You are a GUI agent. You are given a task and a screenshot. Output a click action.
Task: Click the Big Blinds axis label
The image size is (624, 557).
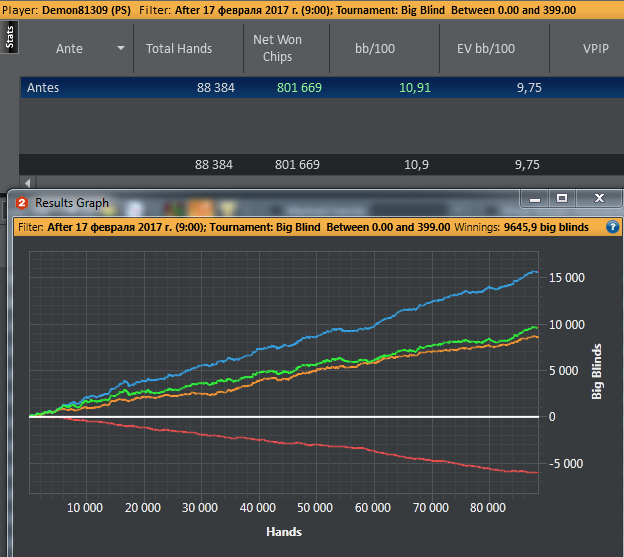(x=597, y=371)
